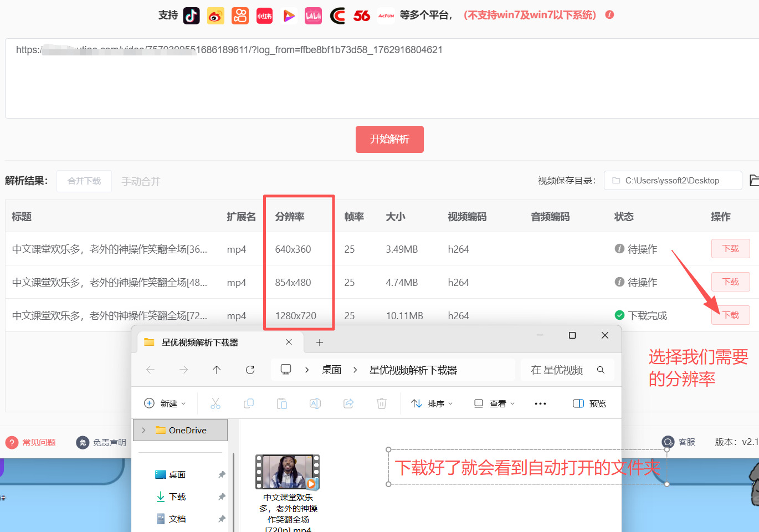Screen dimensions: 759x532
Task: Click the Rename icon in explorer toolbar
Action: point(315,403)
